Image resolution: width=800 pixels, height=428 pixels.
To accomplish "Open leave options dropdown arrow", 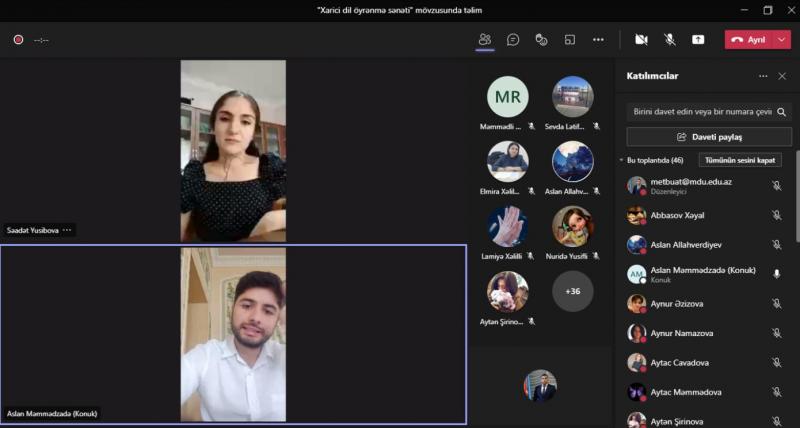I will 782,40.
